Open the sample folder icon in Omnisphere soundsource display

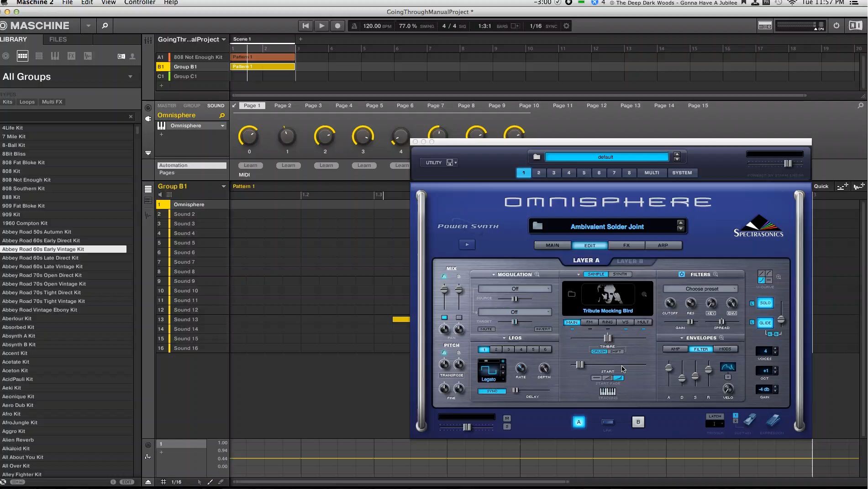[x=571, y=294]
